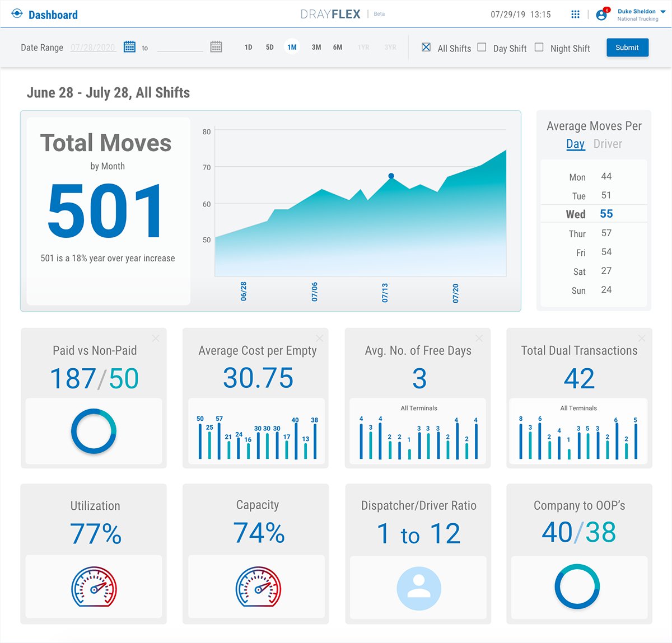Click the 06/28 axis date label
The height and width of the screenshot is (643, 672).
pos(244,292)
